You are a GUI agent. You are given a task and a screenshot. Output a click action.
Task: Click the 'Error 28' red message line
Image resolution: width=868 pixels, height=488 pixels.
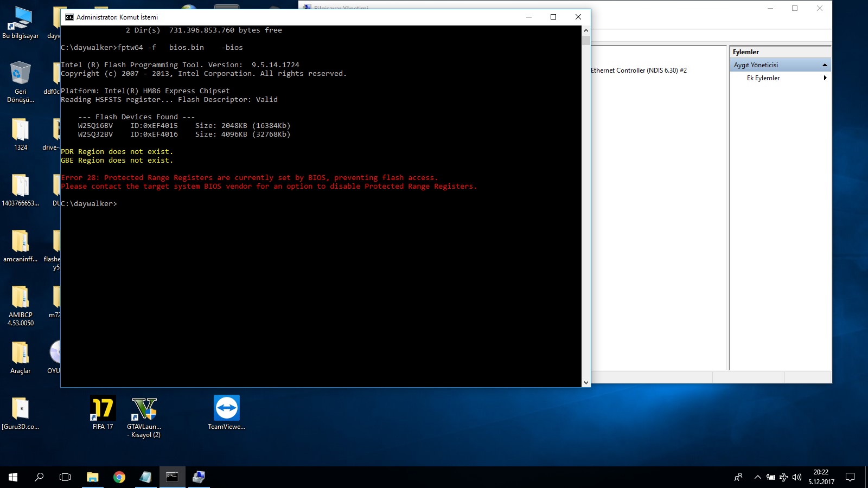click(x=249, y=178)
